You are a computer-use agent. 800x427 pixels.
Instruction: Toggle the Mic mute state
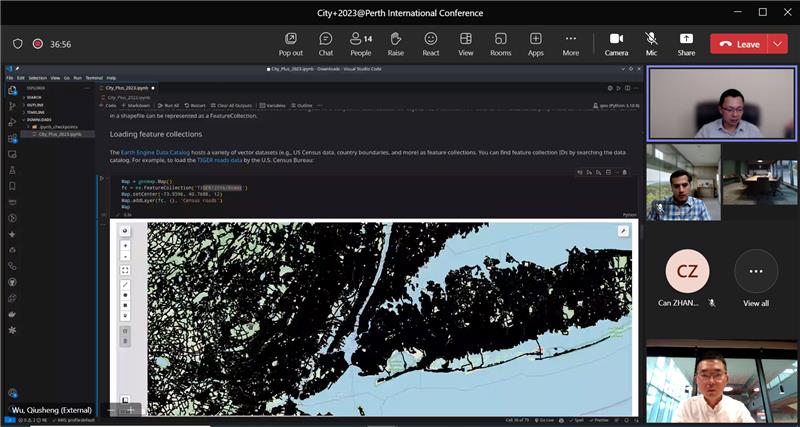click(x=651, y=43)
